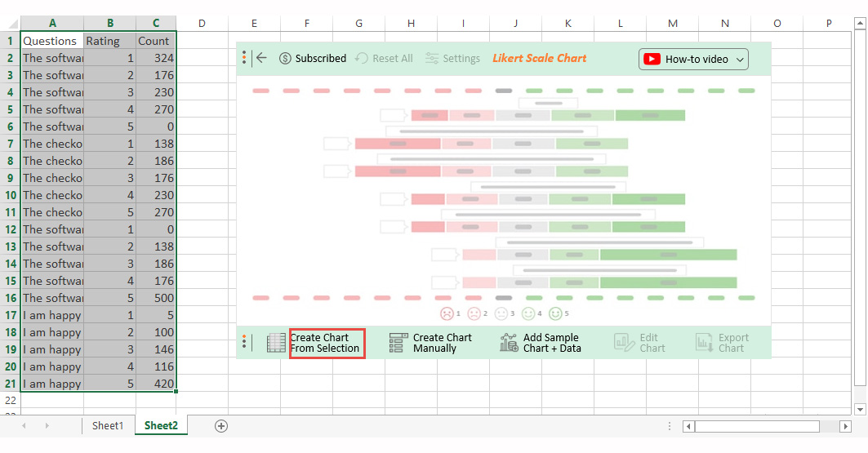The width and height of the screenshot is (868, 453).
Task: Click Create Chart From Selection
Action: [x=327, y=343]
